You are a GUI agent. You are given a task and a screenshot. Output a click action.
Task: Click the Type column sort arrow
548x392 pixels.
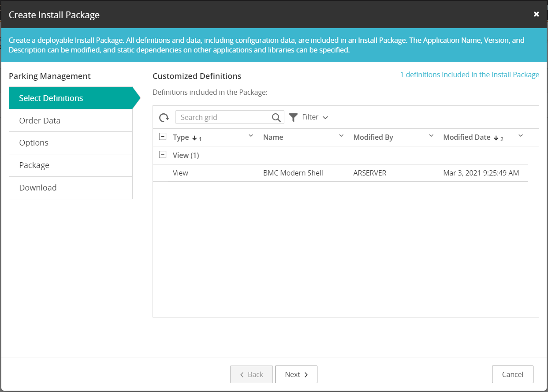tap(194, 138)
